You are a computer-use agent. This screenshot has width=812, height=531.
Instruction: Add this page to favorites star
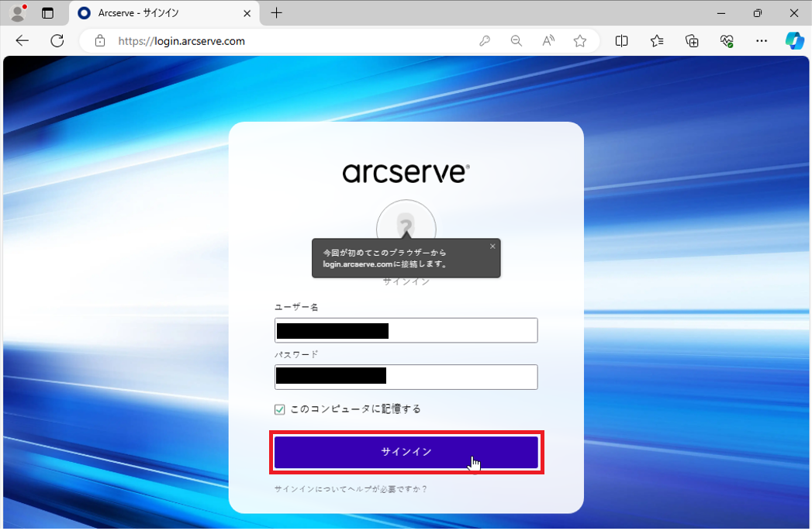point(580,41)
